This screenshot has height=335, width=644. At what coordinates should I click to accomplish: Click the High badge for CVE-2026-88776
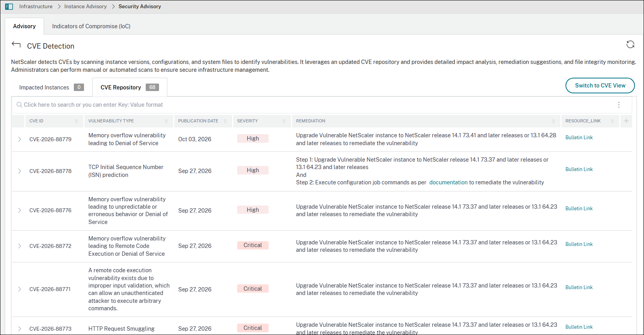[253, 210]
